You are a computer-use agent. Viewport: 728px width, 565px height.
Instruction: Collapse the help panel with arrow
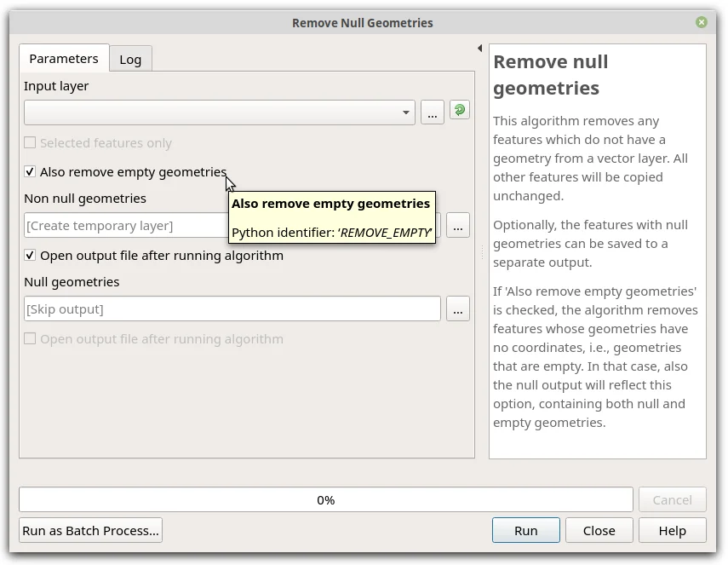(479, 49)
